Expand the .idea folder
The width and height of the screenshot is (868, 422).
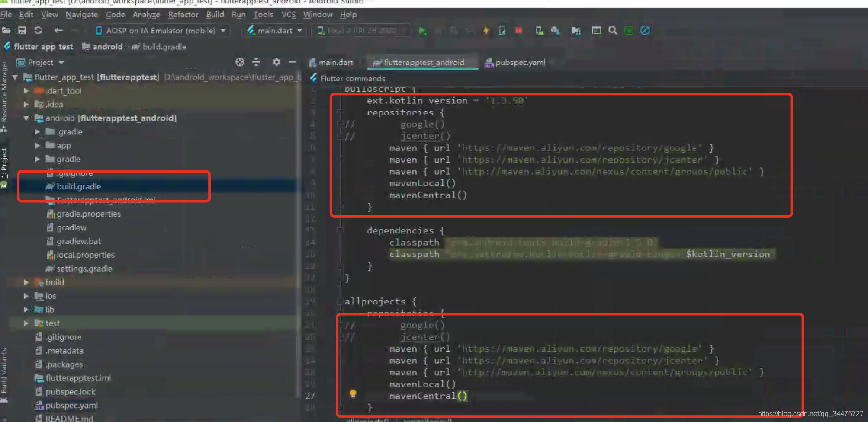click(x=26, y=105)
